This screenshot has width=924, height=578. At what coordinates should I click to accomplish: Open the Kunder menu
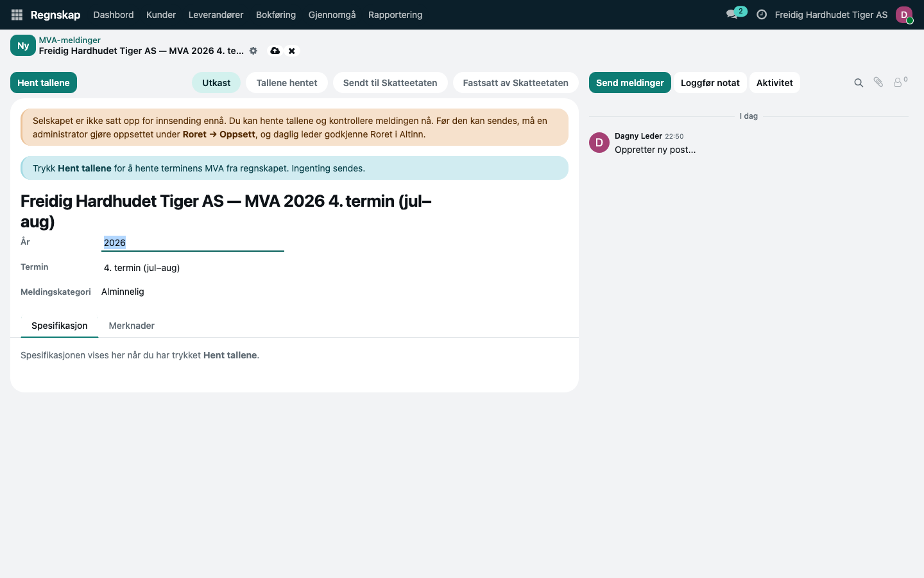(x=161, y=15)
